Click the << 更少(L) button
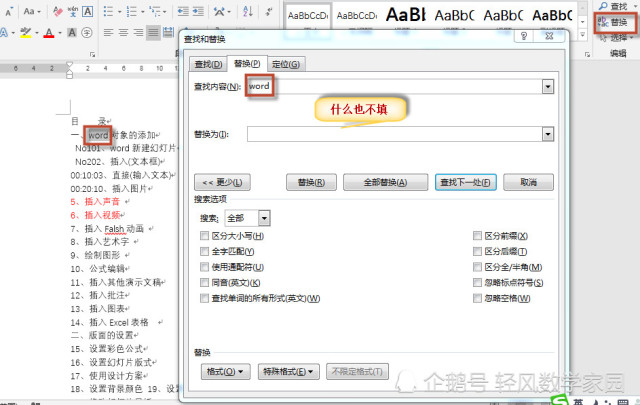The height and width of the screenshot is (405, 640). click(x=222, y=182)
